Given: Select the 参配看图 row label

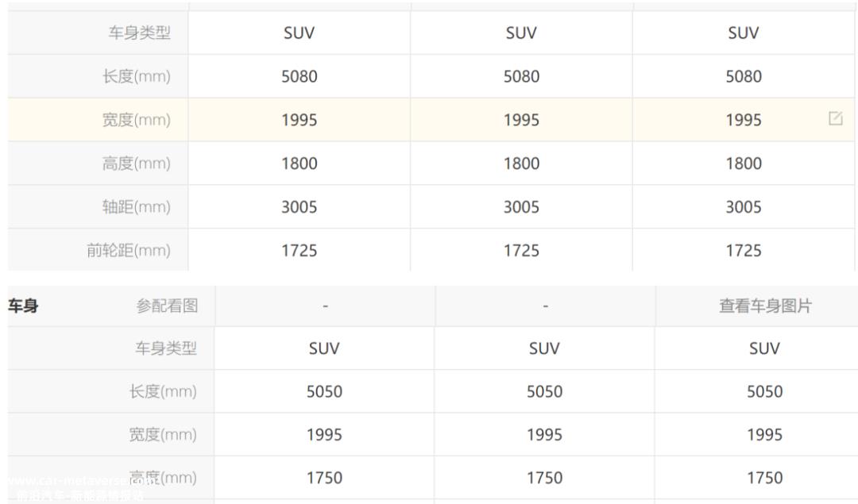Looking at the screenshot, I should [167, 306].
